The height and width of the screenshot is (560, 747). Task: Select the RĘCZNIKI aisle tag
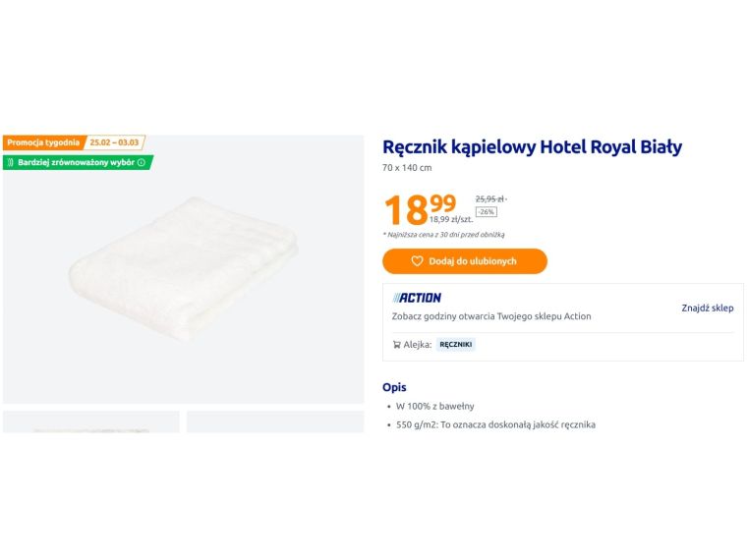click(456, 345)
